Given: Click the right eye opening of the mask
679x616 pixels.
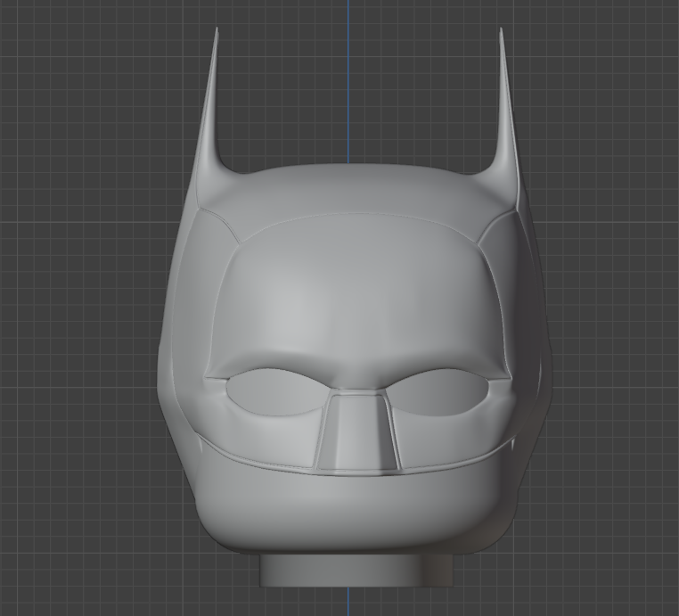Looking at the screenshot, I should (438, 392).
